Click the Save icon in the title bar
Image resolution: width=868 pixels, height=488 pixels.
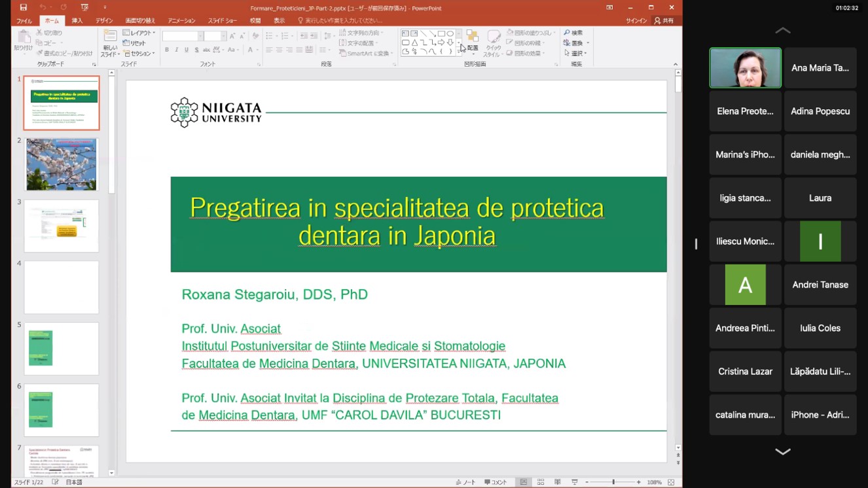[x=24, y=8]
